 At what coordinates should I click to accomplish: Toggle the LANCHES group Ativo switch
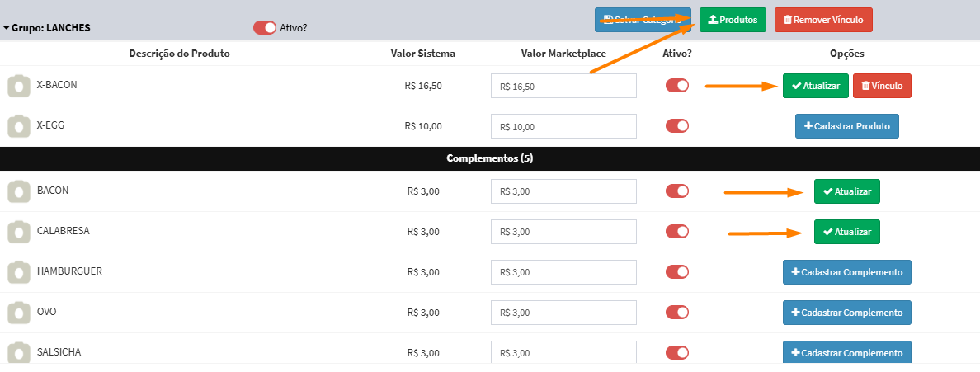coord(264,27)
